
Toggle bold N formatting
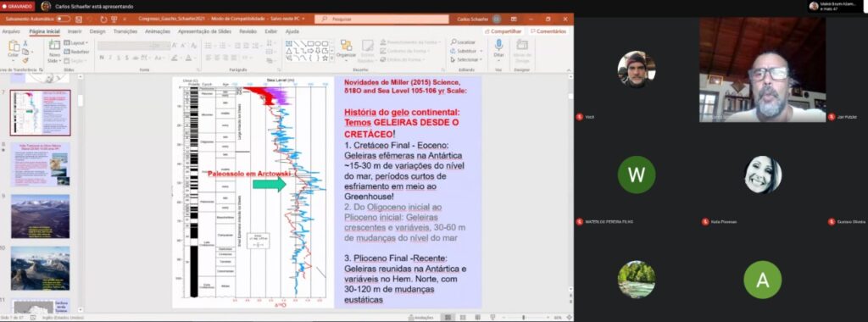(102, 58)
